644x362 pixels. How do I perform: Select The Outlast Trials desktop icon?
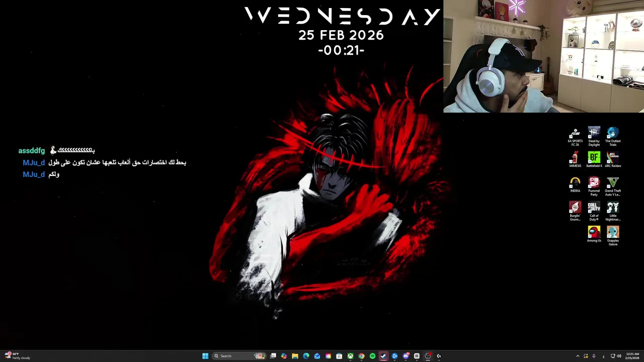tap(613, 137)
